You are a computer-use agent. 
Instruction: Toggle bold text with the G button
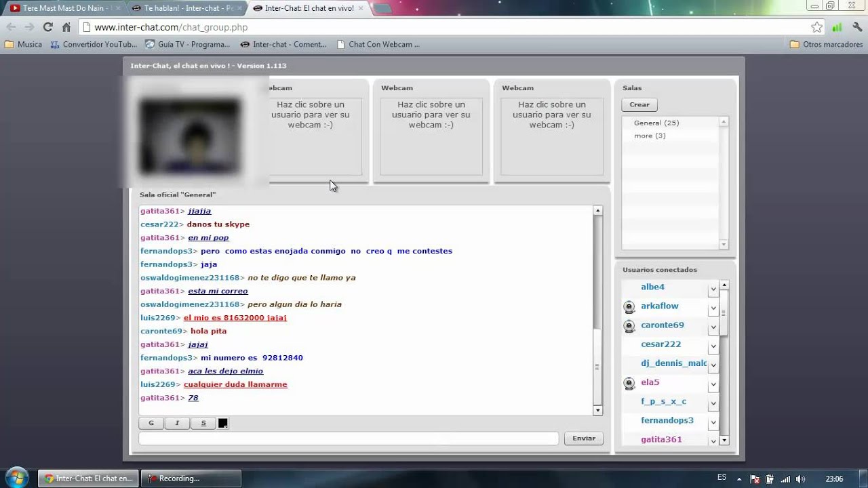151,423
